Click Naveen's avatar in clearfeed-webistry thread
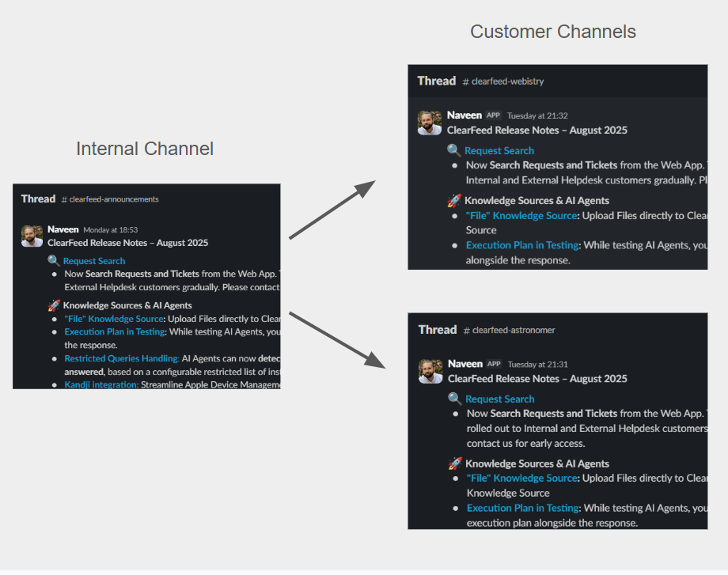728x575 pixels. tap(430, 123)
